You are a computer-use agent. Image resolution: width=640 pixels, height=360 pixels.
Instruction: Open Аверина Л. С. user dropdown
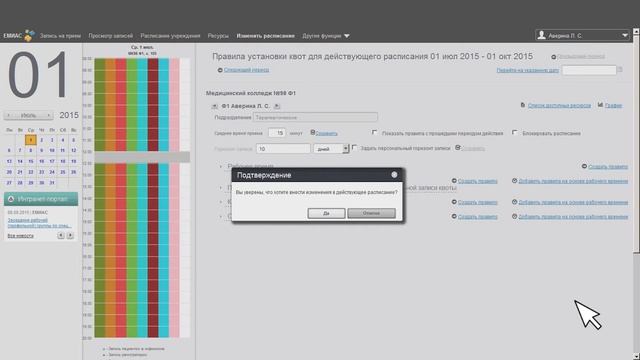[624, 36]
